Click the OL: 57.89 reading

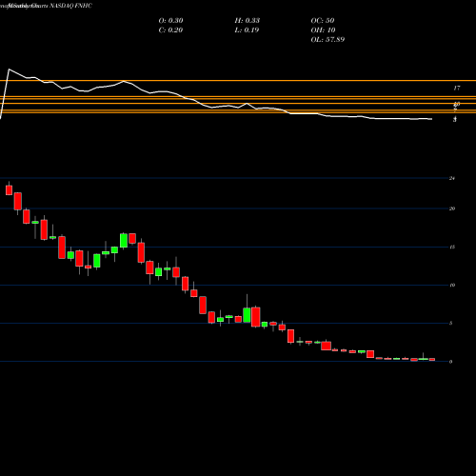click(327, 40)
